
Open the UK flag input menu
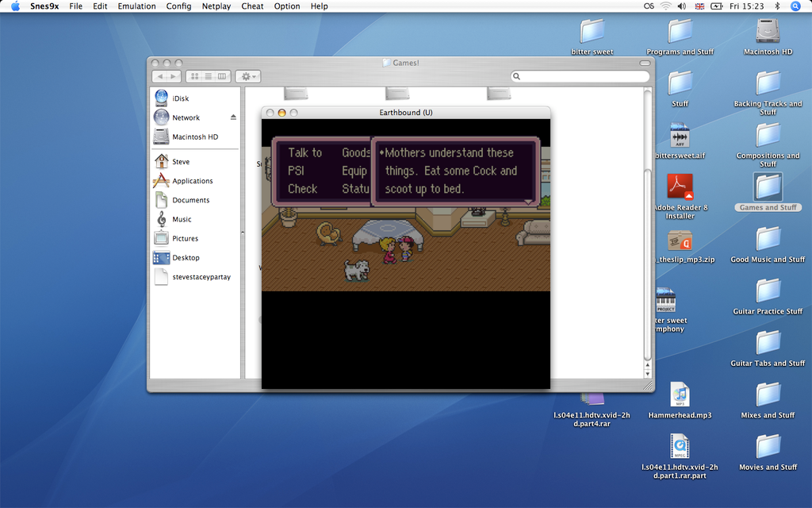[699, 6]
